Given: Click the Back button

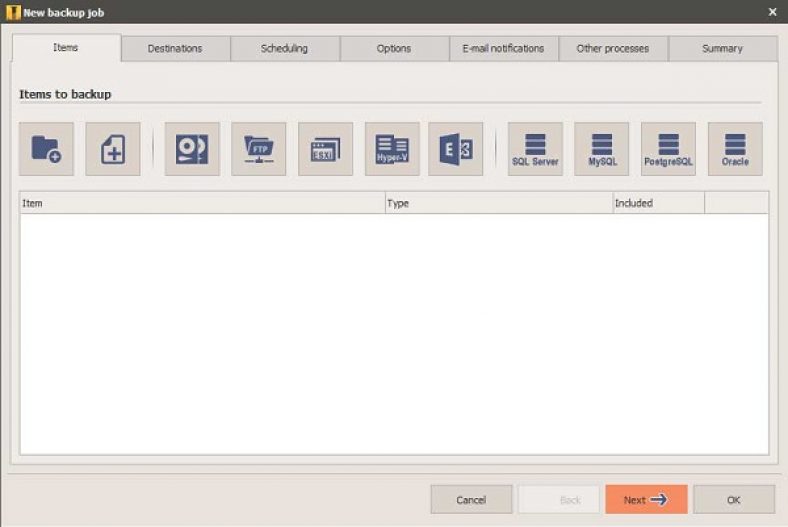Looking at the screenshot, I should (559, 499).
